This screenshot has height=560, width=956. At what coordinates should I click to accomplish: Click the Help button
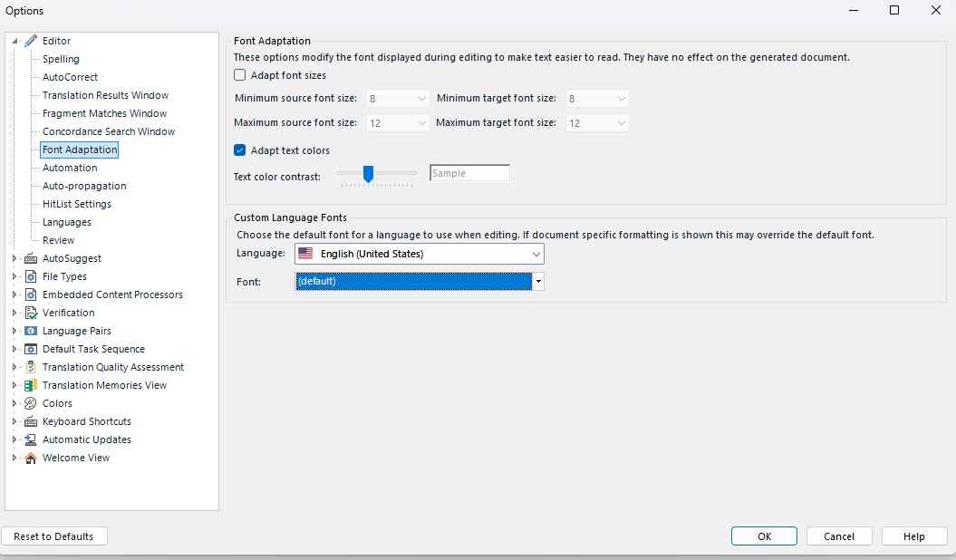913,536
